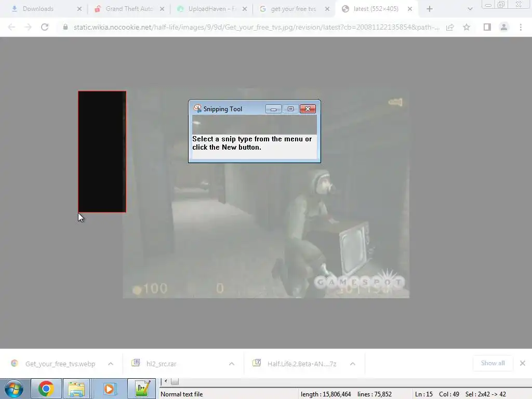Switch to the UploadHaven tab

(x=212, y=9)
